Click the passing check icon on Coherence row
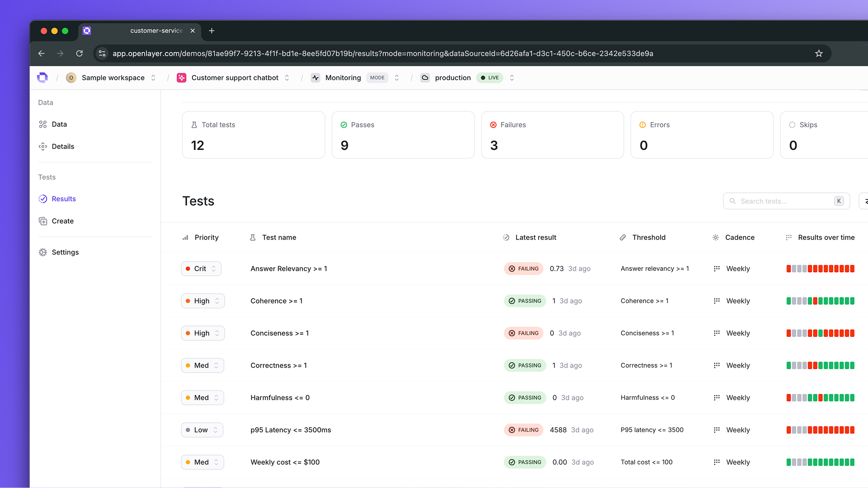868x488 pixels. [512, 301]
